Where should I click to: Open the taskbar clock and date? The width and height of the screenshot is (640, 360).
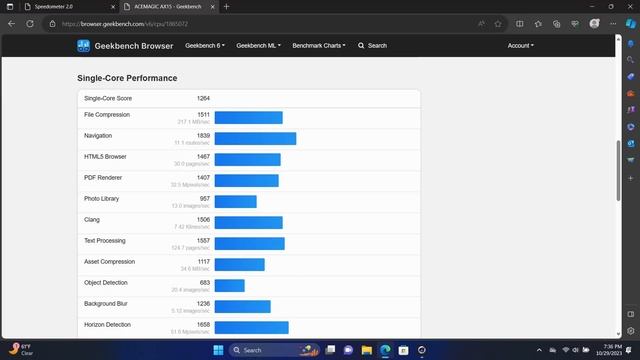609,350
